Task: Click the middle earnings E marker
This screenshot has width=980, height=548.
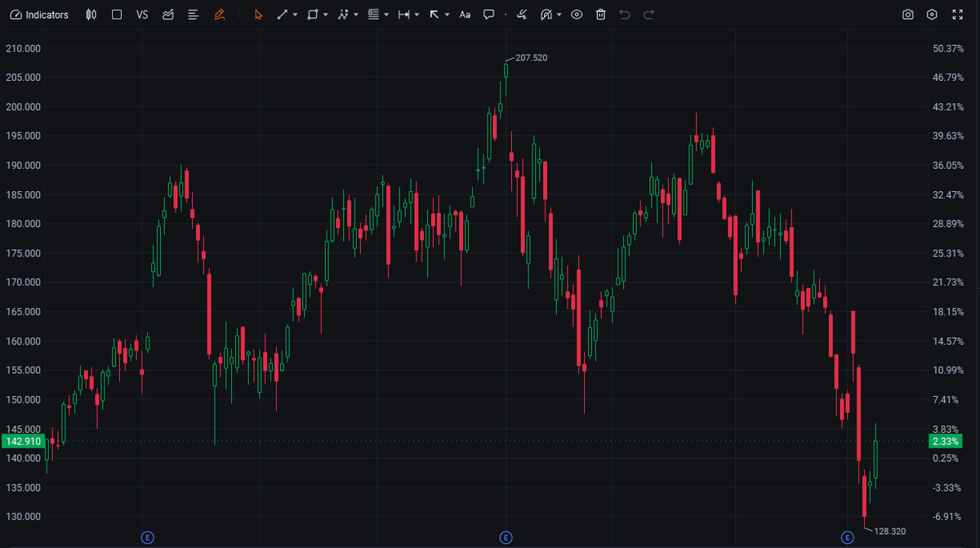Action: (506, 537)
